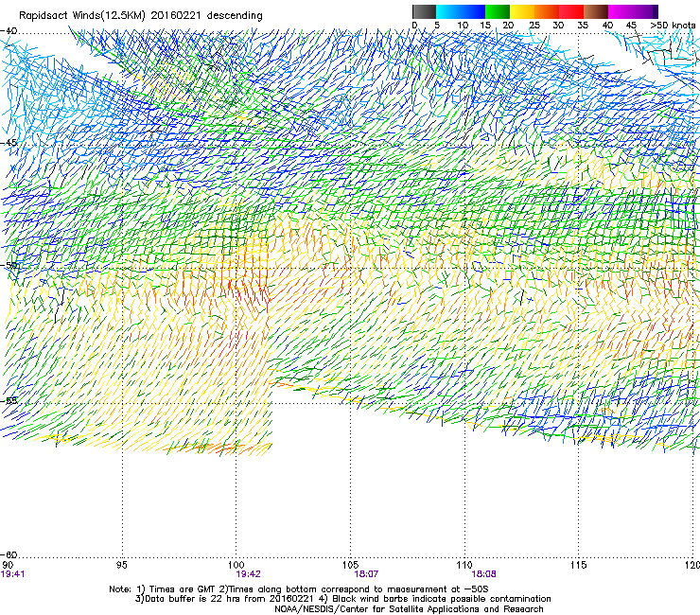Click the dark purple 45-50 knots swatch
Viewport: 700px width, 615px height.
click(x=646, y=11)
